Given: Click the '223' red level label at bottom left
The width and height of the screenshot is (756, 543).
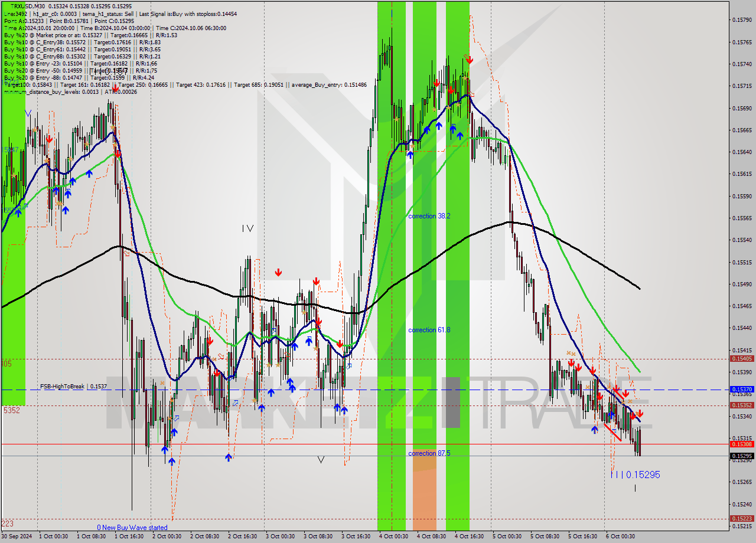Looking at the screenshot, I should pyautogui.click(x=8, y=524).
